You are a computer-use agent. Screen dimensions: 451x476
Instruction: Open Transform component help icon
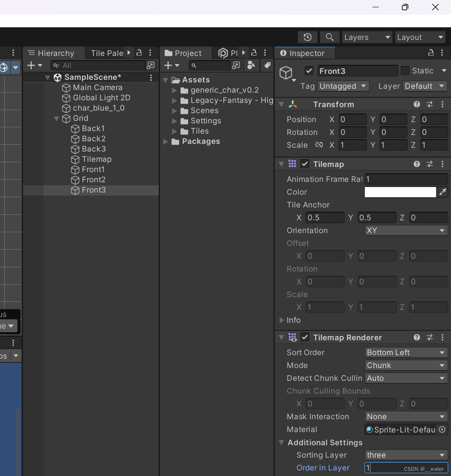(417, 105)
